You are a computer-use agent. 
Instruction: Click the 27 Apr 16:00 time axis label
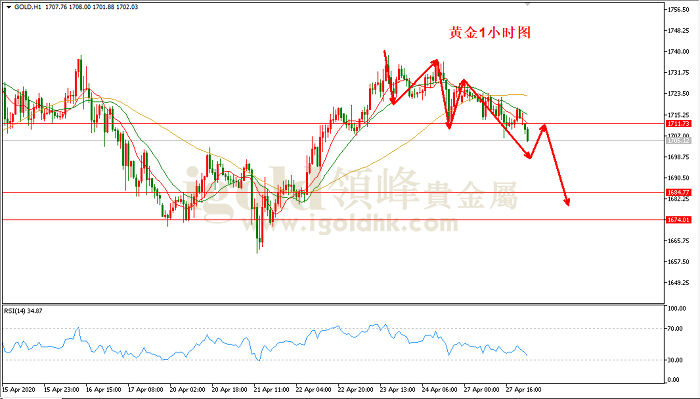(523, 390)
